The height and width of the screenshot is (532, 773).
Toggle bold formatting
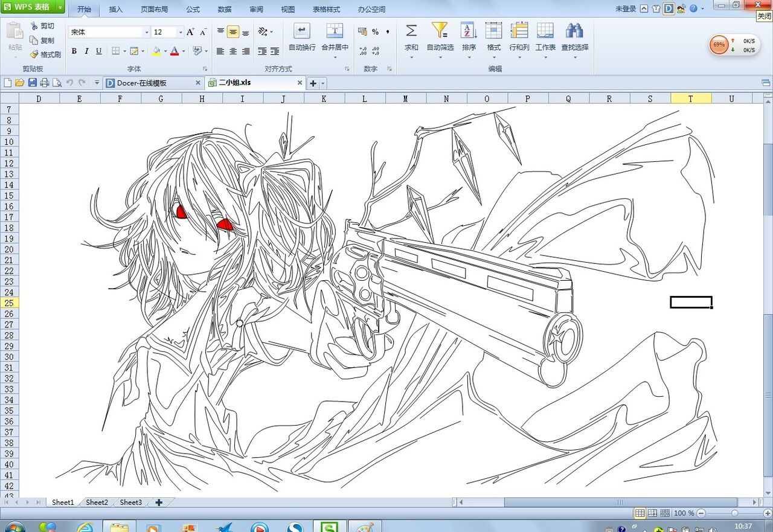tap(74, 51)
